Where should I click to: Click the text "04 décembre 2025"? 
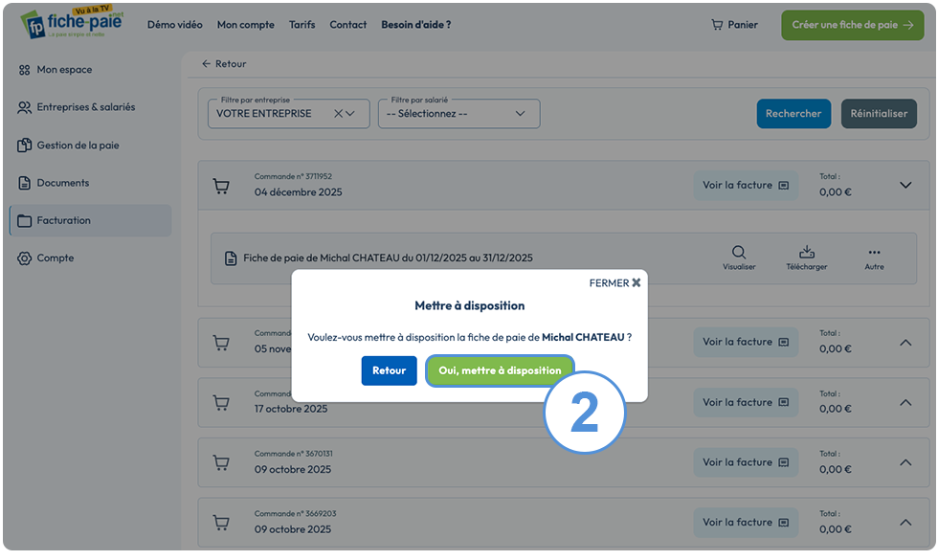tap(298, 192)
